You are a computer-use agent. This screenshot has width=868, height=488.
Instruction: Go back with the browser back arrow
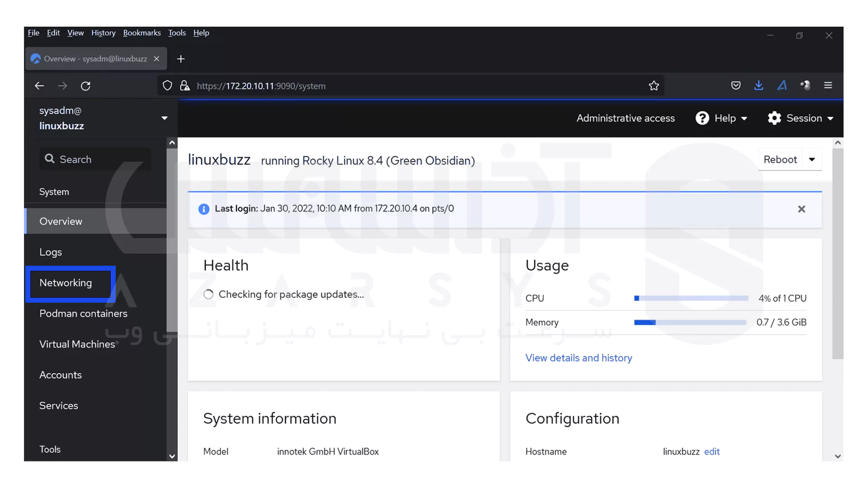click(39, 86)
